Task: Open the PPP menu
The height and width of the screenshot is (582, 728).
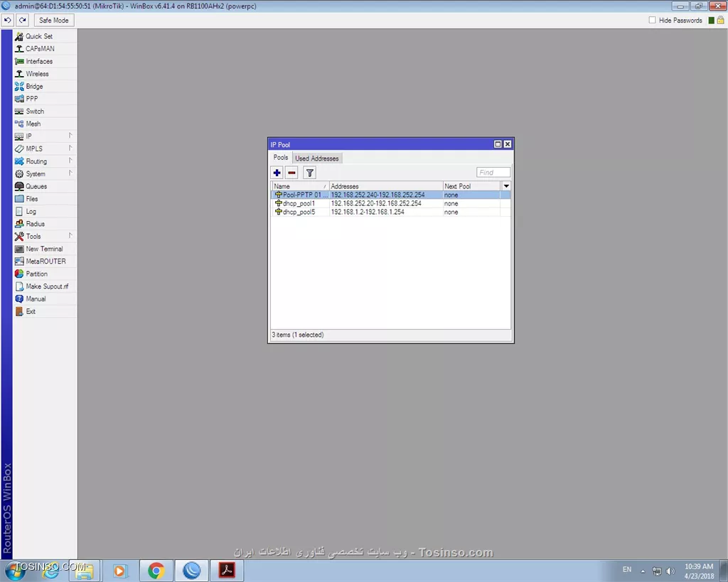Action: click(x=45, y=99)
